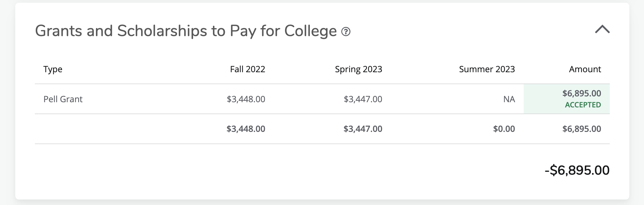Screen dimensions: 644x205
Task: Click the bold Fall 2022 total $3,448.00
Action: click(x=246, y=129)
